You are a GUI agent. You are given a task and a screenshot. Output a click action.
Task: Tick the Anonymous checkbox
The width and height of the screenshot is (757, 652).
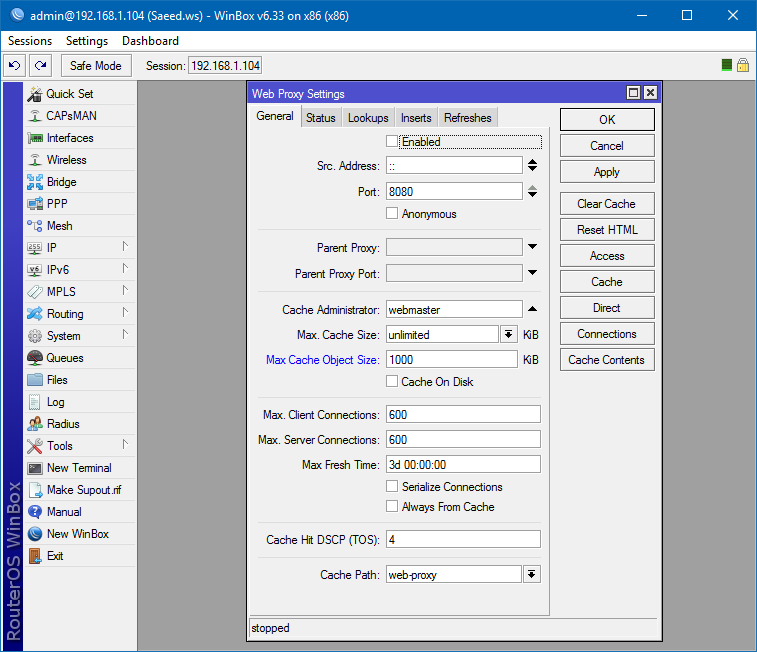coord(392,213)
